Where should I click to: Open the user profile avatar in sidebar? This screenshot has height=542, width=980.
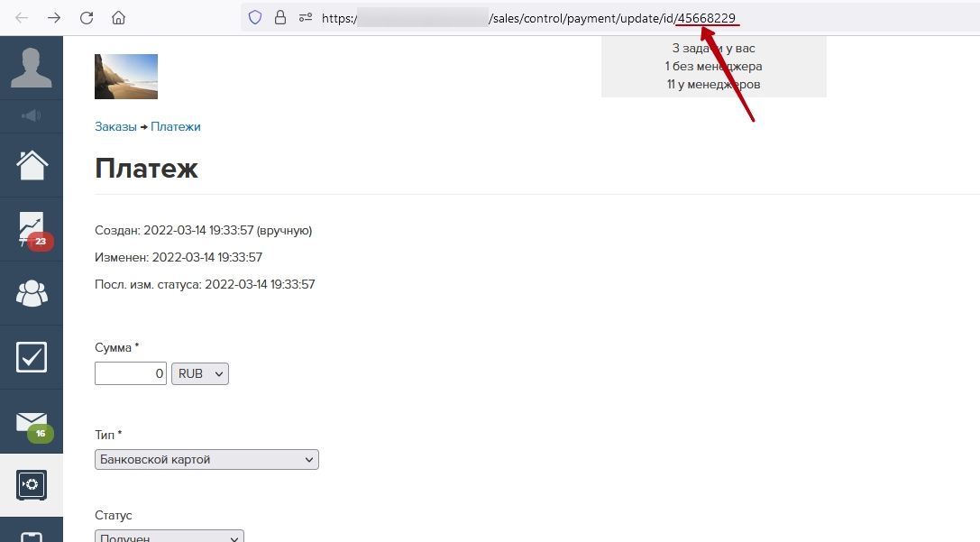pyautogui.click(x=31, y=68)
